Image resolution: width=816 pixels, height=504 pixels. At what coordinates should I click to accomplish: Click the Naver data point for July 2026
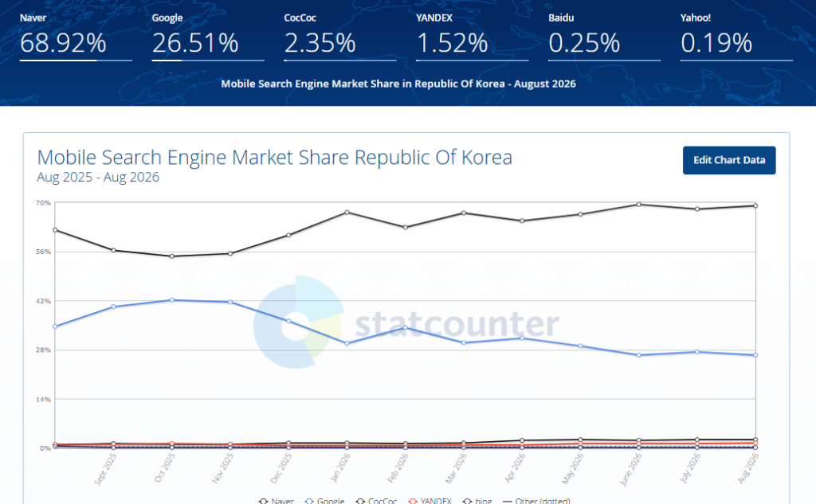coord(697,209)
